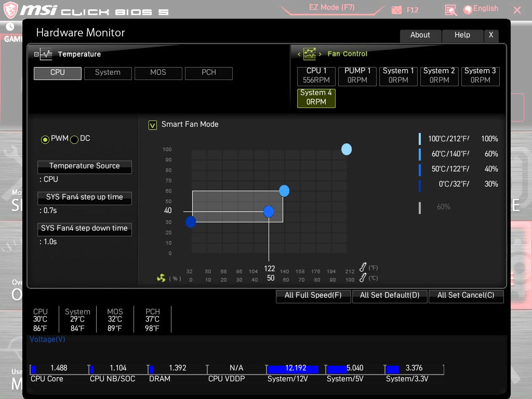This screenshot has width=532, height=399.
Task: Click the language globe icon
Action: [x=468, y=10]
